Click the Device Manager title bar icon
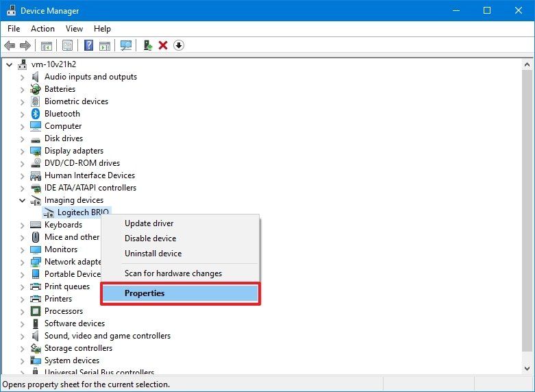The image size is (535, 392). coord(11,10)
